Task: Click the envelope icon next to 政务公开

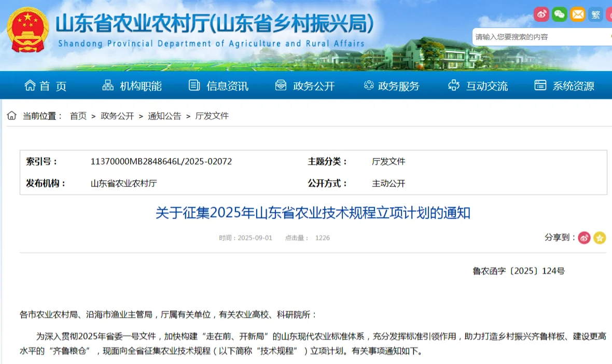Action: click(x=281, y=85)
